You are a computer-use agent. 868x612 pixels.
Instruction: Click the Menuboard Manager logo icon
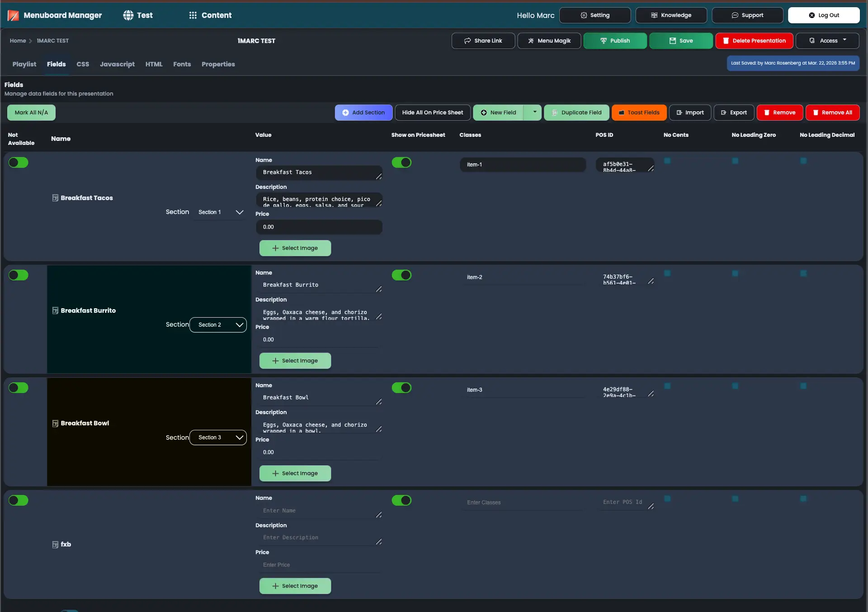13,15
